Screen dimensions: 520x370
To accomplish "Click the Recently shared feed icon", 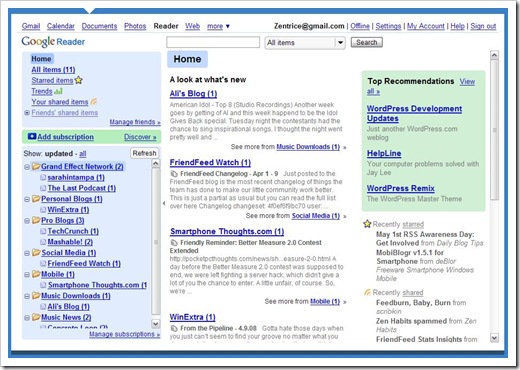I will pos(367,292).
